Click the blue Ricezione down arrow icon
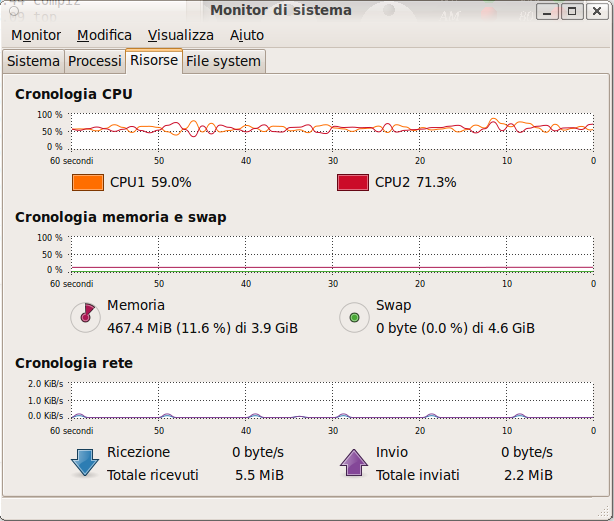 click(85, 463)
